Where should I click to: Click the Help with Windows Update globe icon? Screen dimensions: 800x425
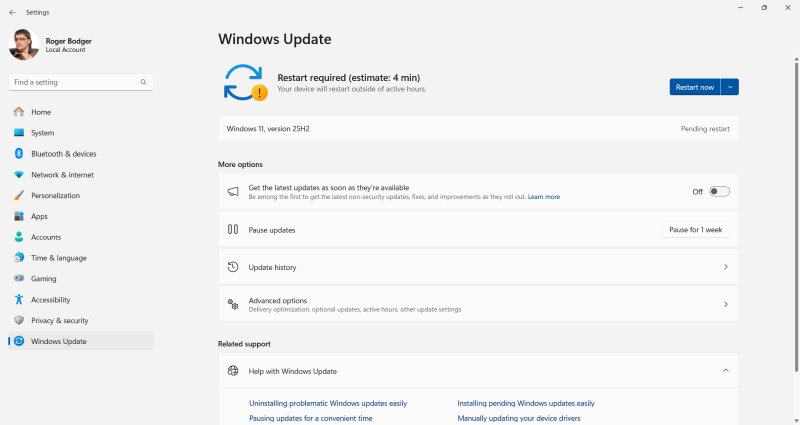[x=233, y=371]
